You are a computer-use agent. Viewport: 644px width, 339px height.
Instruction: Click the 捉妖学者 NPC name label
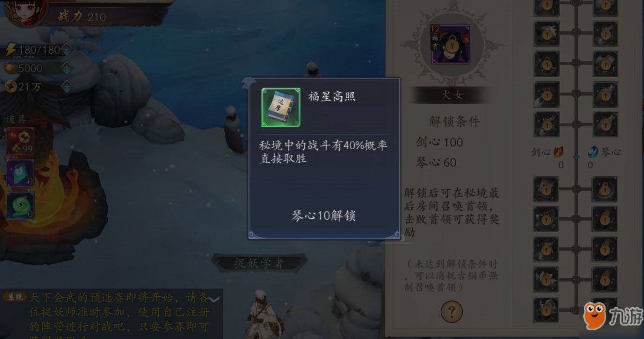[259, 263]
